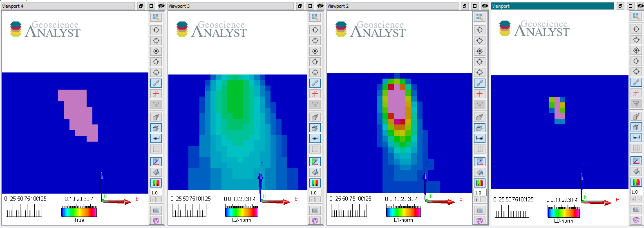Toggle the rainbow color legend icon in Viewport 2
This screenshot has height=228, width=644.
click(480, 183)
